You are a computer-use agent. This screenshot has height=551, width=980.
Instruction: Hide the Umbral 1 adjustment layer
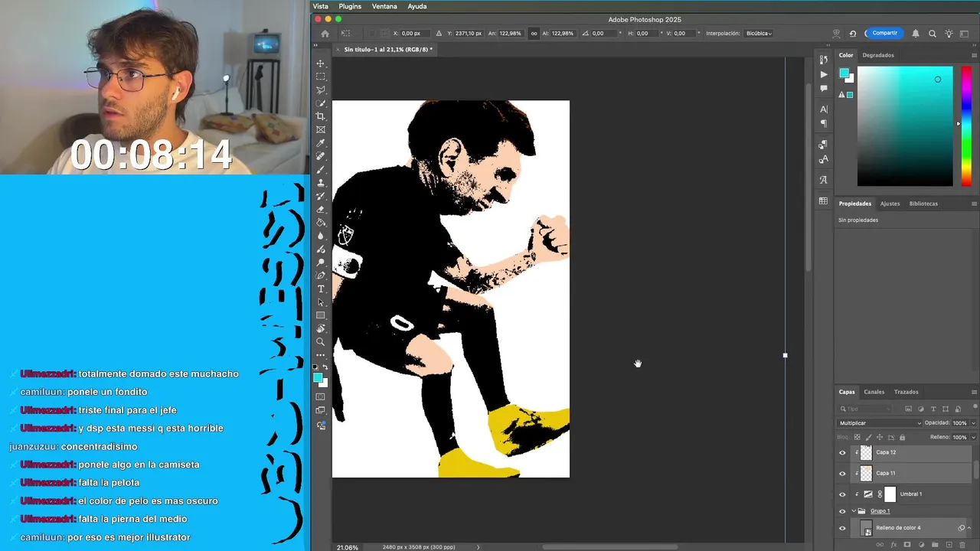pos(842,494)
